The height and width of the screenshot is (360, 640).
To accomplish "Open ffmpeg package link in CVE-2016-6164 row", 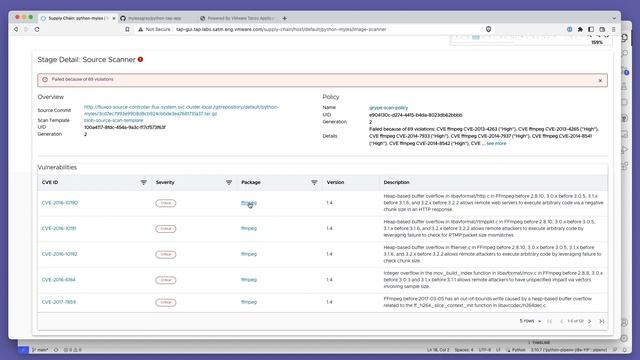I will click(x=249, y=280).
